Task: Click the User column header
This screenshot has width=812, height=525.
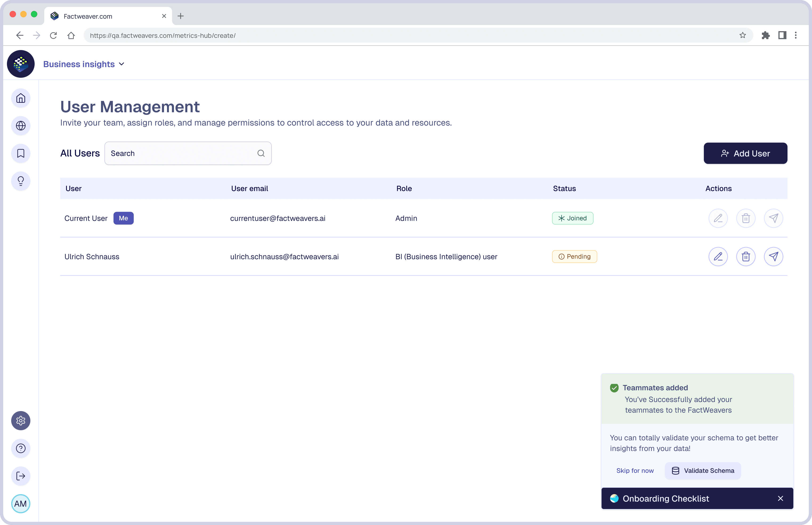Action: coord(73,188)
